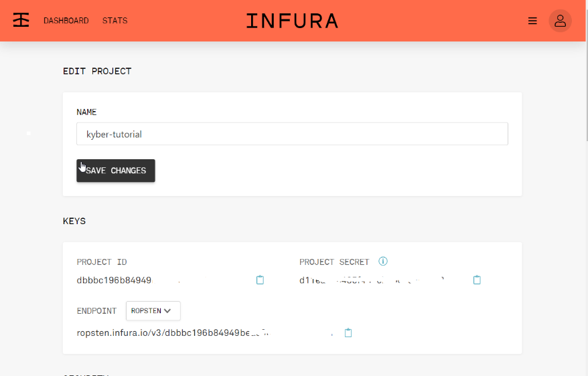The height and width of the screenshot is (376, 588).
Task: Click the INFURA wordmark in the header
Action: coord(292,21)
